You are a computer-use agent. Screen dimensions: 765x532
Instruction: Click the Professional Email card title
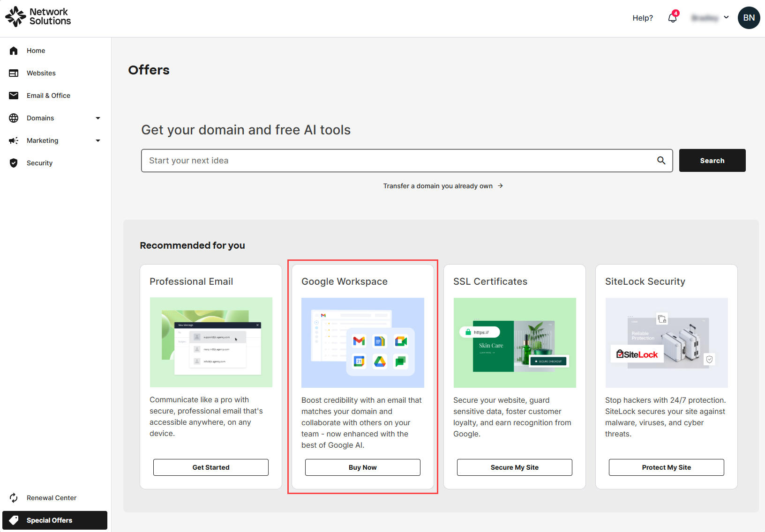191,281
